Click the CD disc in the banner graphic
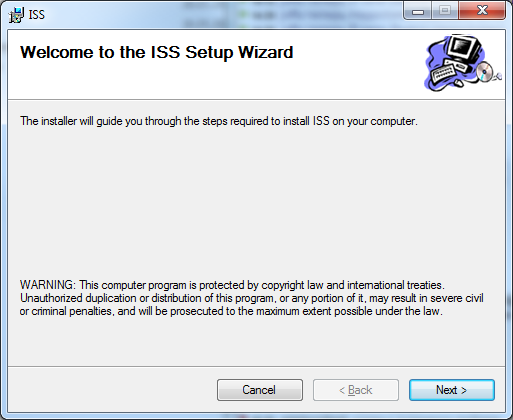The width and height of the screenshot is (513, 420). 484,72
